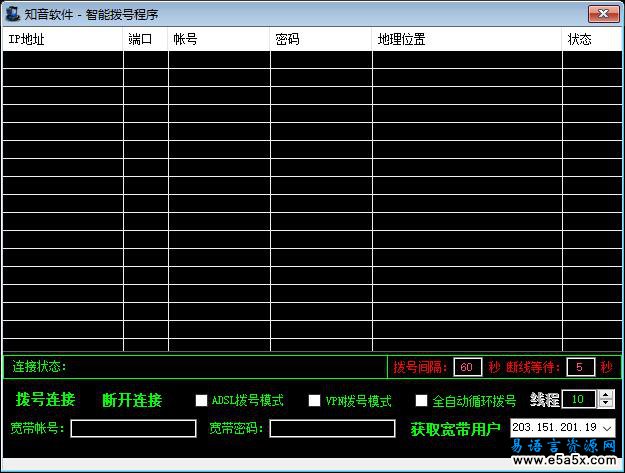This screenshot has height=473, width=625.
Task: Click 拨号连接 to dial
Action: coord(45,399)
